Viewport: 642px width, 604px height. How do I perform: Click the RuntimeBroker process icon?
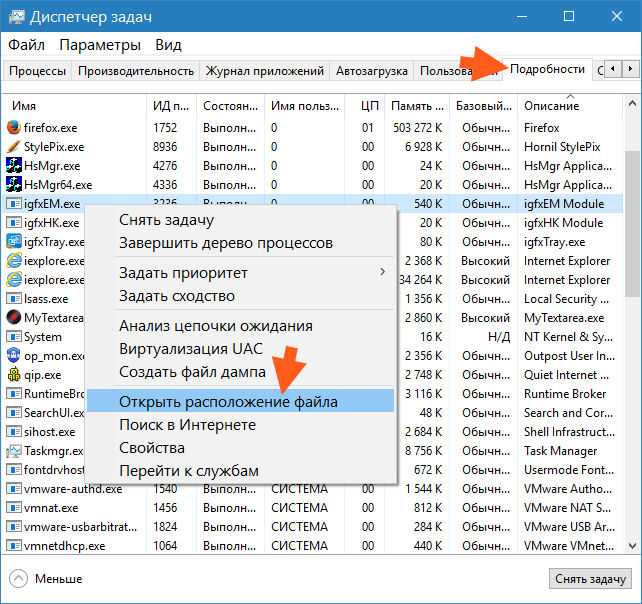pyautogui.click(x=14, y=394)
